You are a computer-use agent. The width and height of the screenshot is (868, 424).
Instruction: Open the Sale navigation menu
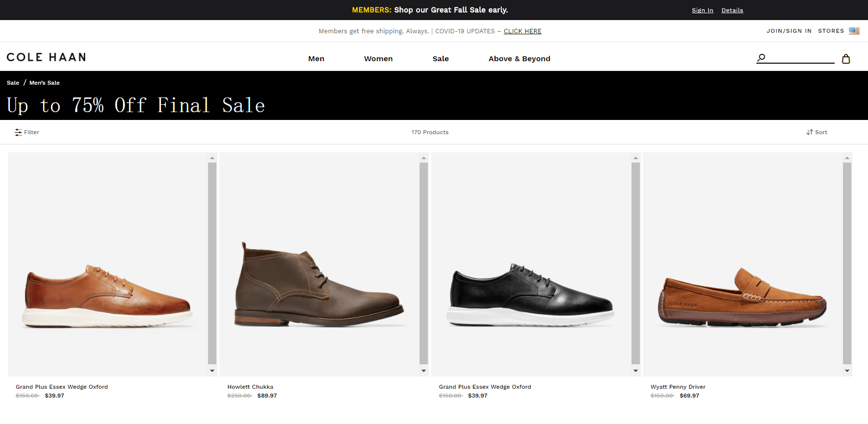tap(441, 59)
